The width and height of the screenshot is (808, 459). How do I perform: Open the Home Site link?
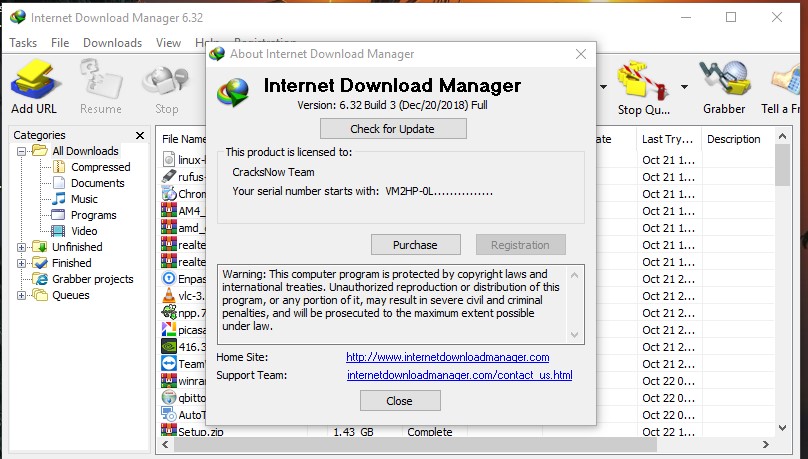pos(447,357)
